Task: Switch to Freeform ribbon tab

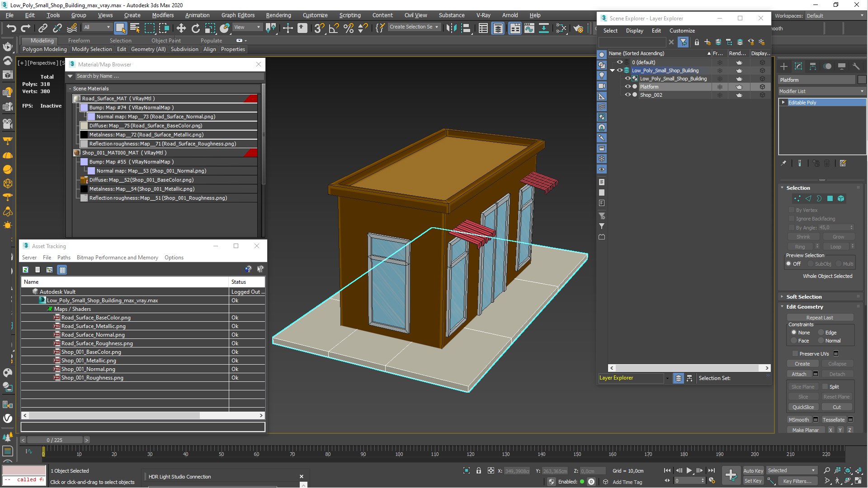Action: coord(79,40)
